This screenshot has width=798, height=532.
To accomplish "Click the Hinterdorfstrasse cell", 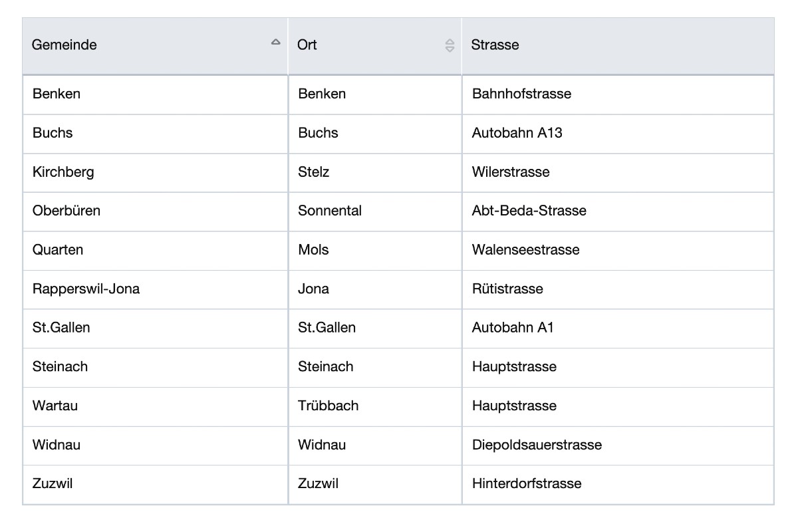I will pyautogui.click(x=618, y=484).
